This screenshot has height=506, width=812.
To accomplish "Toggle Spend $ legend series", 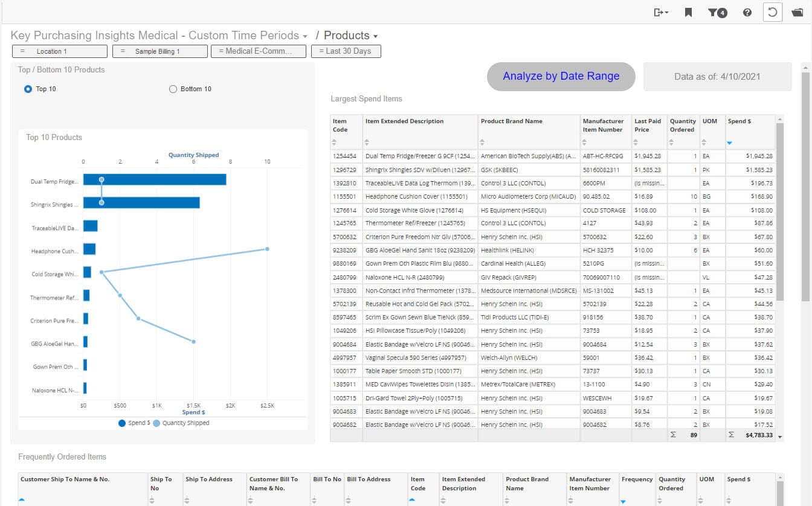I will [123, 423].
